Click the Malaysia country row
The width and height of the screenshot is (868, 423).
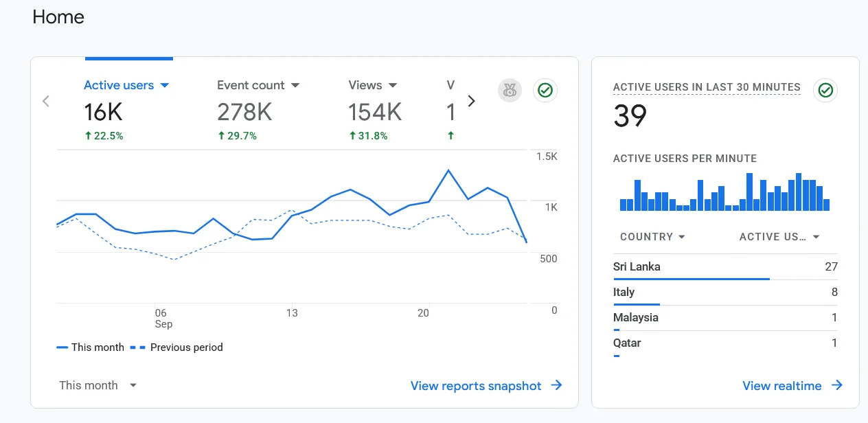(725, 318)
